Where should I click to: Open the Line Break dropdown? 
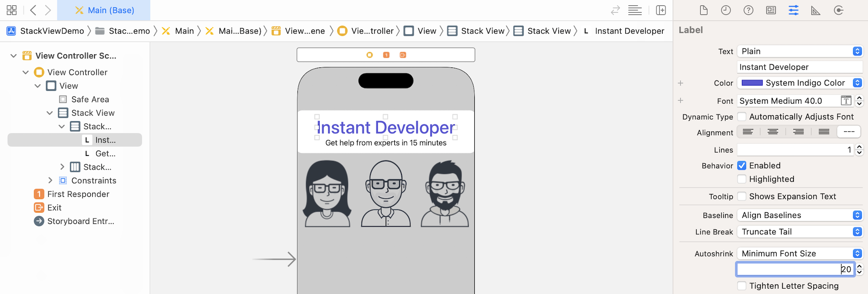800,232
